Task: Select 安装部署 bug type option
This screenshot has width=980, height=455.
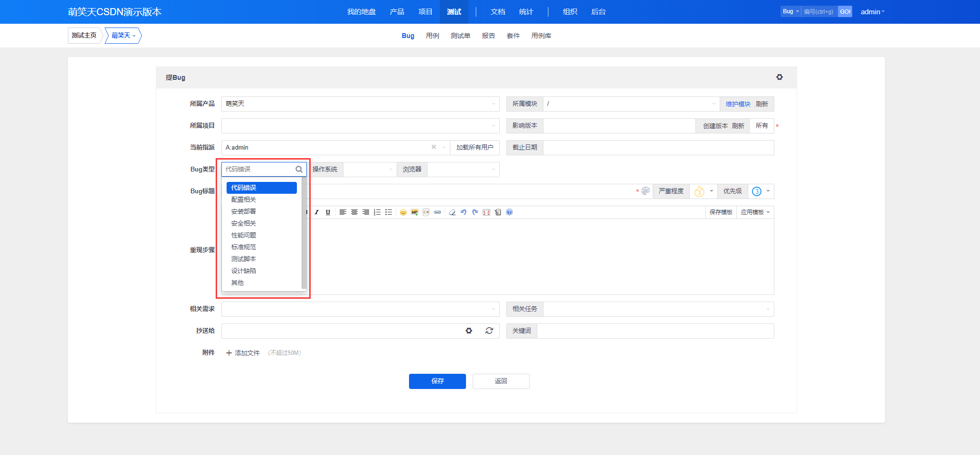Action: coord(262,211)
